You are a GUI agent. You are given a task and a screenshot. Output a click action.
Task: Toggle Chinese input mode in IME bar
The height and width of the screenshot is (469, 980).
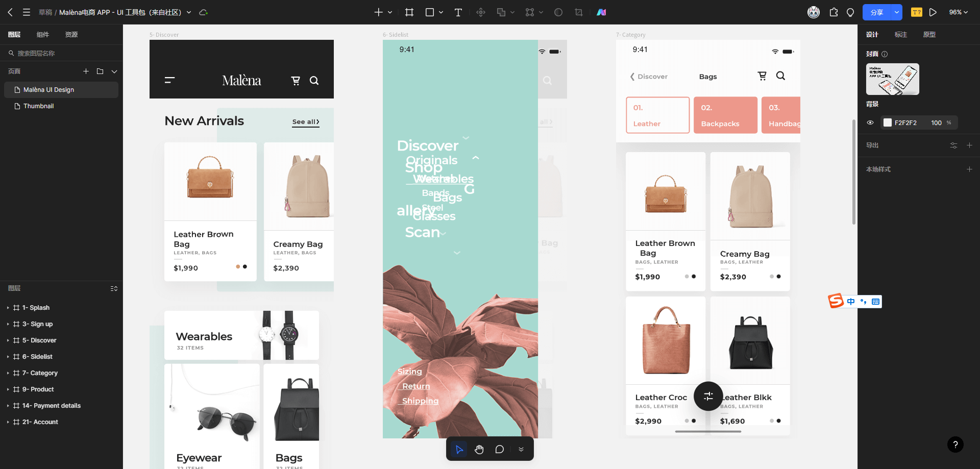[x=851, y=302]
